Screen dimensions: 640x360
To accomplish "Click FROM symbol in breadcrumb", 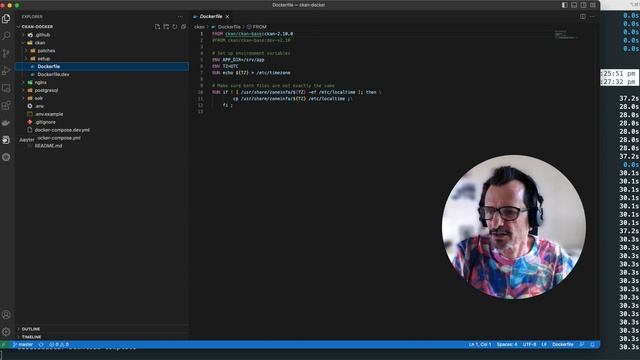I will pos(260,27).
